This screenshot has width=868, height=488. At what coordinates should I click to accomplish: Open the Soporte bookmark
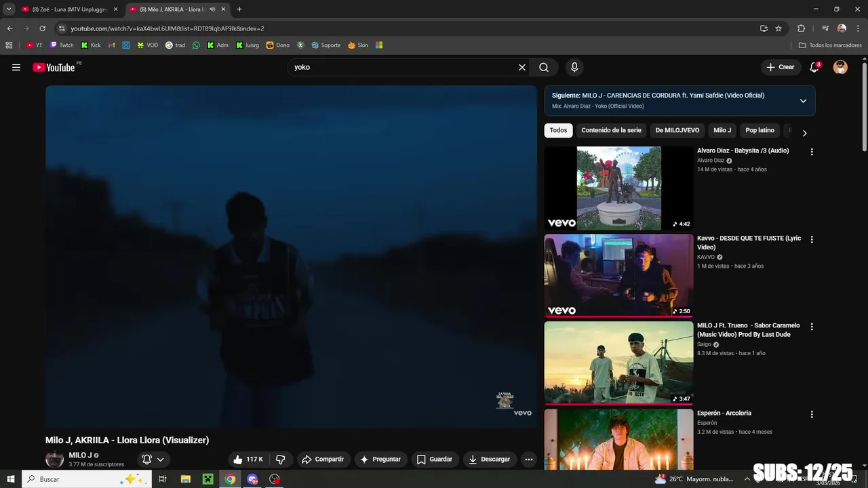click(325, 45)
